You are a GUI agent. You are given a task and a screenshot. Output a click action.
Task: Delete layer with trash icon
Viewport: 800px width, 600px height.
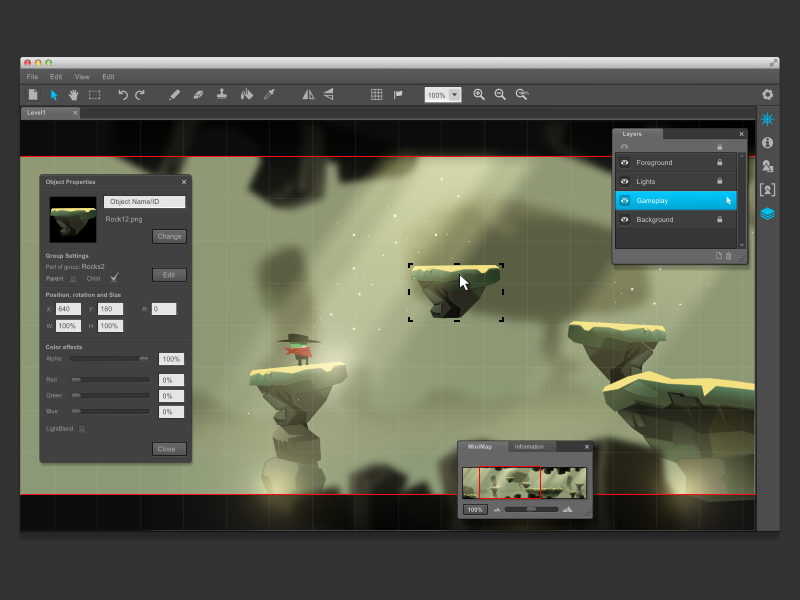click(x=728, y=256)
